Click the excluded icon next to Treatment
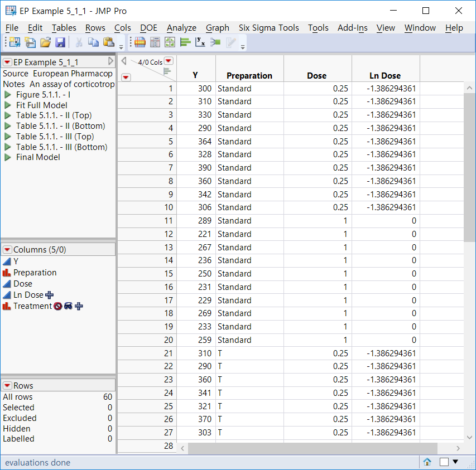The width and height of the screenshot is (476, 470). click(57, 306)
